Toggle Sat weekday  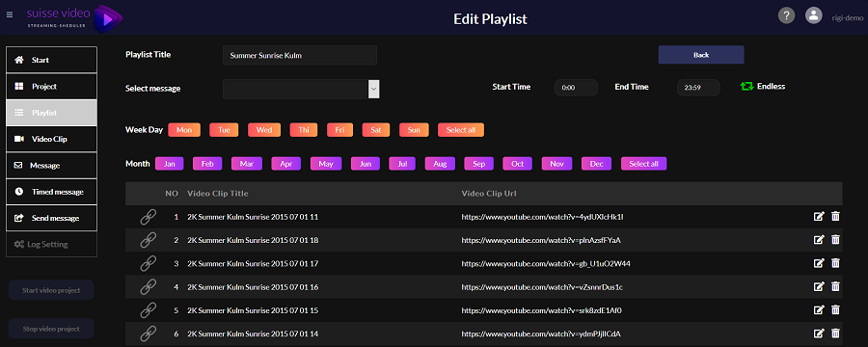tap(376, 130)
